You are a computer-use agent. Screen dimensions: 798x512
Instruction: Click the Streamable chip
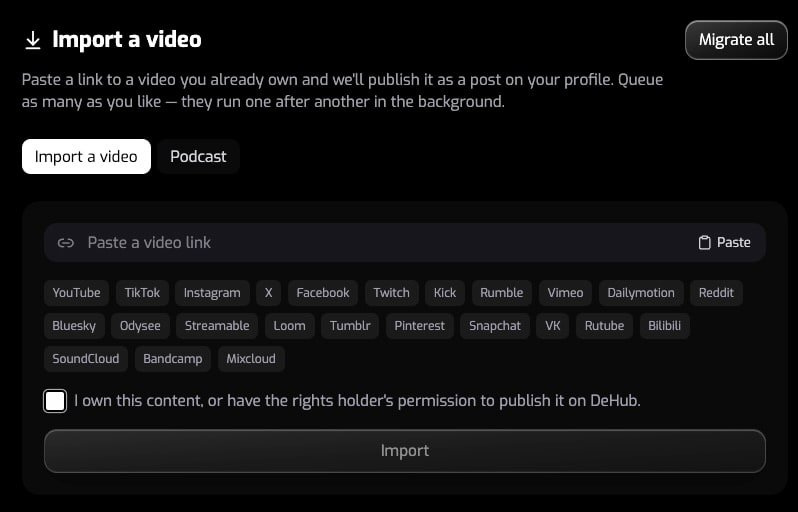point(217,326)
